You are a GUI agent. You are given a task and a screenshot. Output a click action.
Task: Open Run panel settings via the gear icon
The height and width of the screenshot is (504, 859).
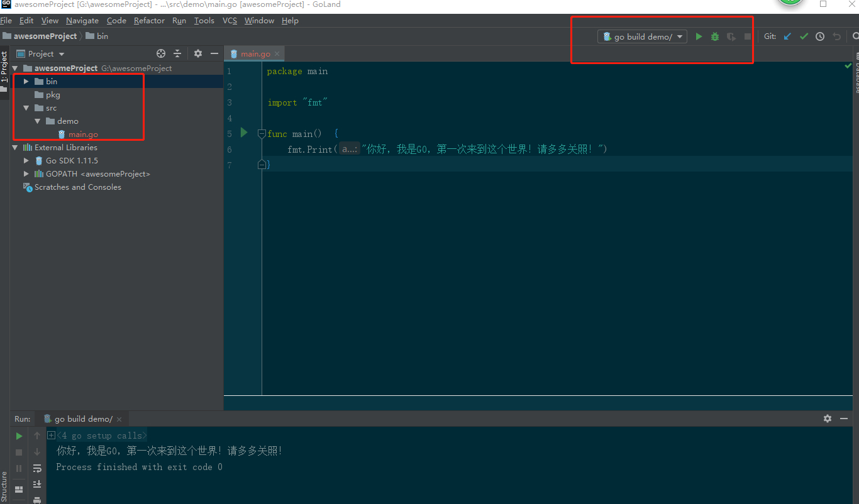828,419
